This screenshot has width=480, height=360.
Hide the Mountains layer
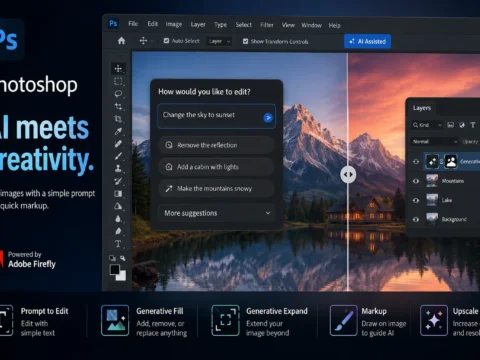(x=416, y=181)
